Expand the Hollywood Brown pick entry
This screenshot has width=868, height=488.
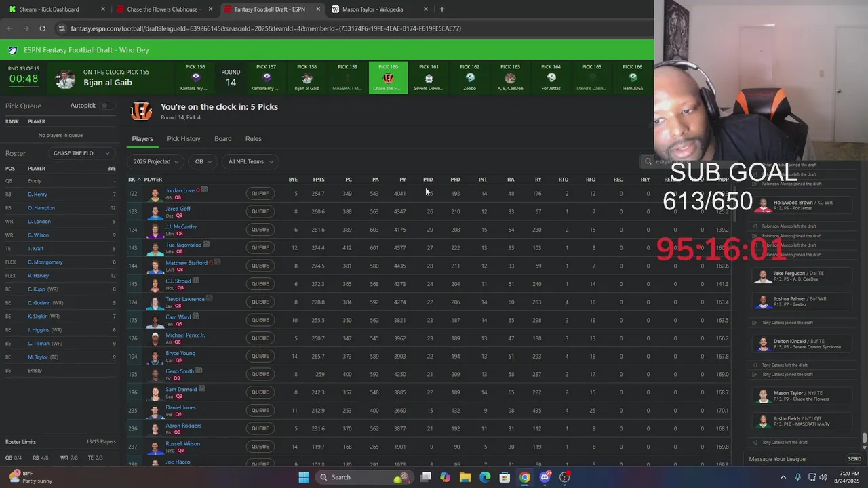point(803,205)
